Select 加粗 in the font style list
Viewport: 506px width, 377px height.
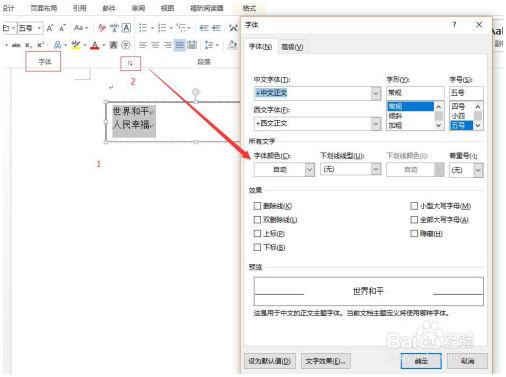[395, 125]
